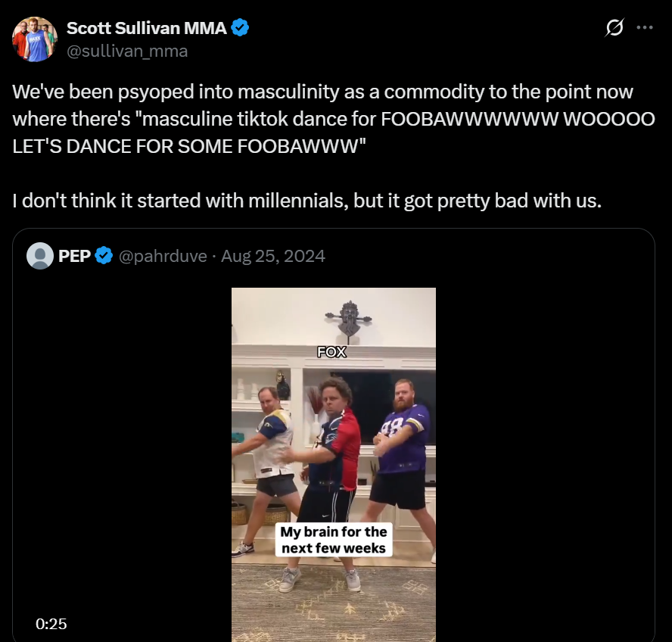Click the "My brain for the next few weeks" caption
Screen dimensions: 672x642
[x=334, y=540]
